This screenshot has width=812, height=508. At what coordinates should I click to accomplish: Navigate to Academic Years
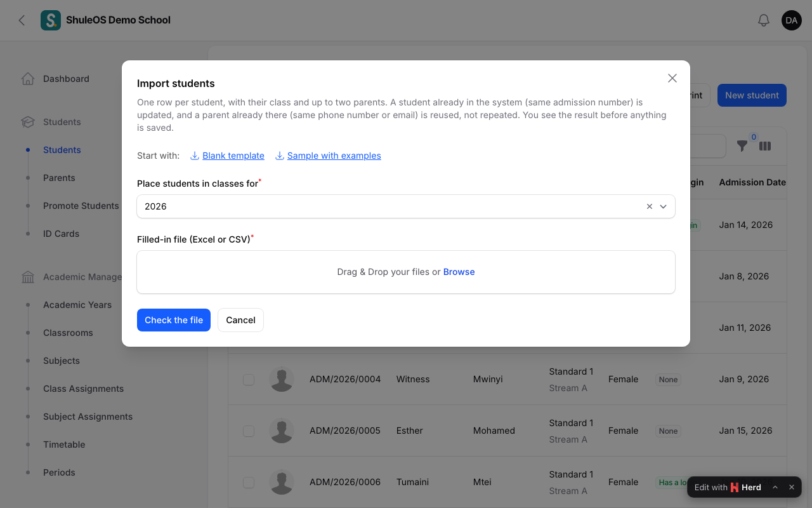(77, 305)
